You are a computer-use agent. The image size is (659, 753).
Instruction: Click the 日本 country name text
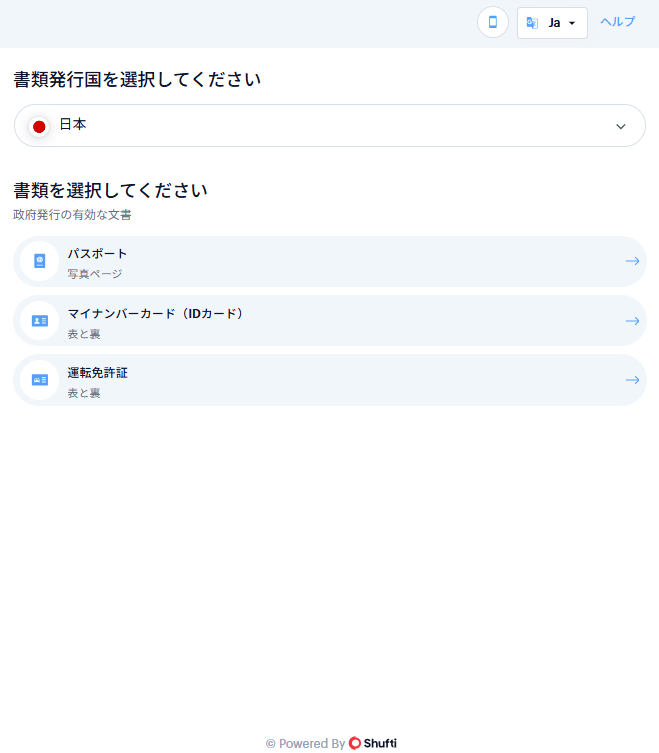pyautogui.click(x=73, y=125)
